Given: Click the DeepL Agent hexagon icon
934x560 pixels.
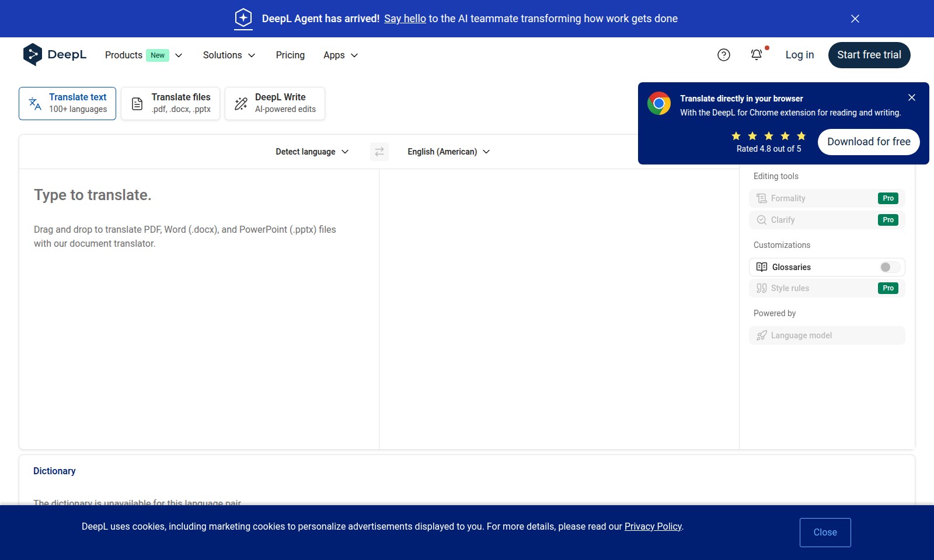Looking at the screenshot, I should (x=243, y=19).
